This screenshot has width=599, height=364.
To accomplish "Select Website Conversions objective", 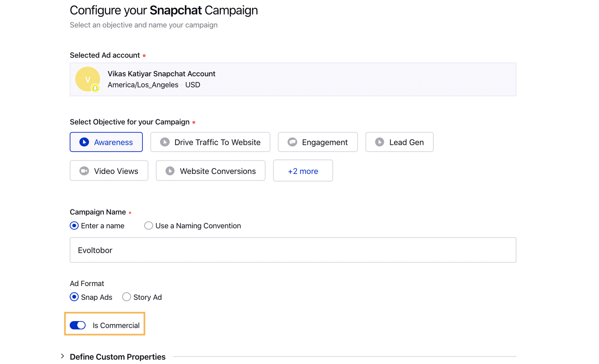I will click(x=210, y=171).
